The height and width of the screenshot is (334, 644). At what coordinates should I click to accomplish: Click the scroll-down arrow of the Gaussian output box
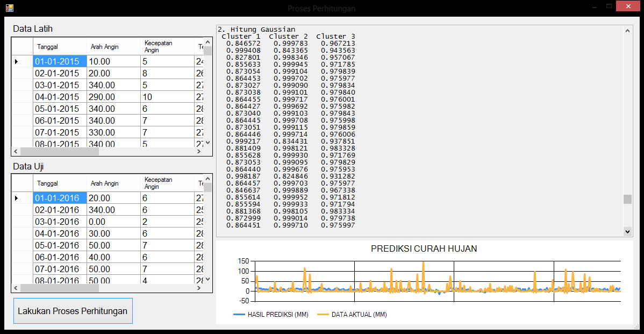click(628, 231)
